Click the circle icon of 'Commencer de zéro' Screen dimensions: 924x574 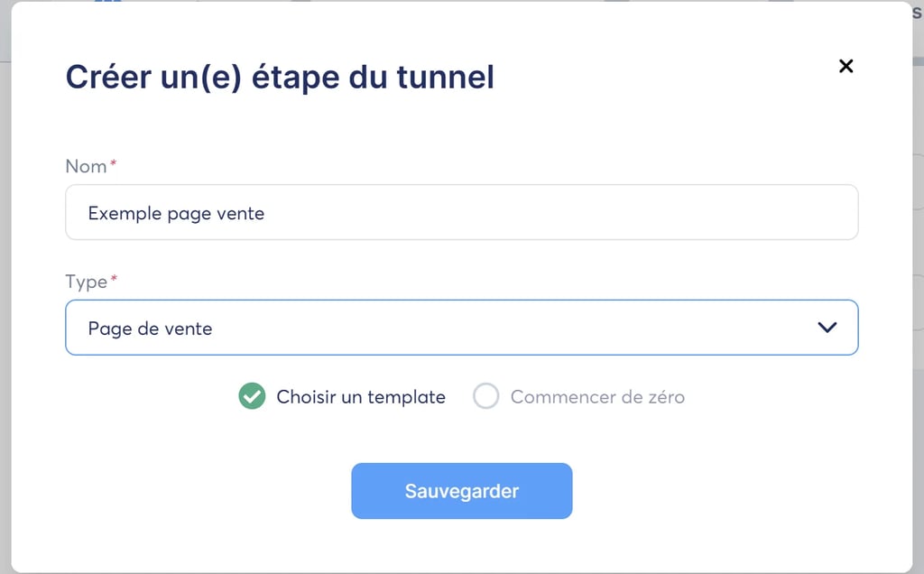(486, 396)
